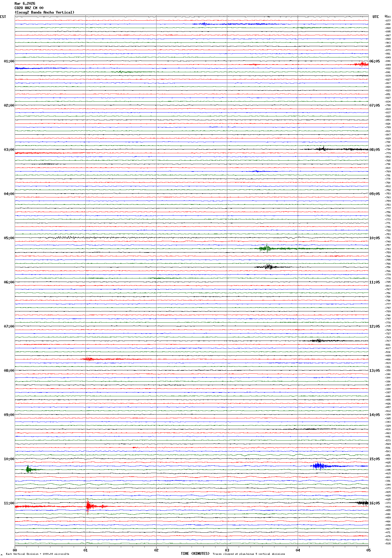Click the 10:05 UTC time label
Image resolution: width=392 pixels, height=558 pixels.
pyautogui.click(x=375, y=238)
